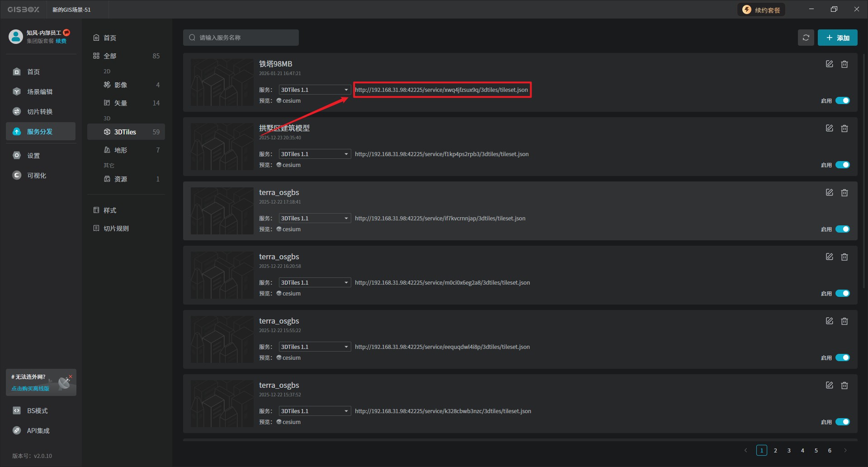The image size is (868, 467).
Task: Open the 切片转换 section in sidebar
Action: 40,112
